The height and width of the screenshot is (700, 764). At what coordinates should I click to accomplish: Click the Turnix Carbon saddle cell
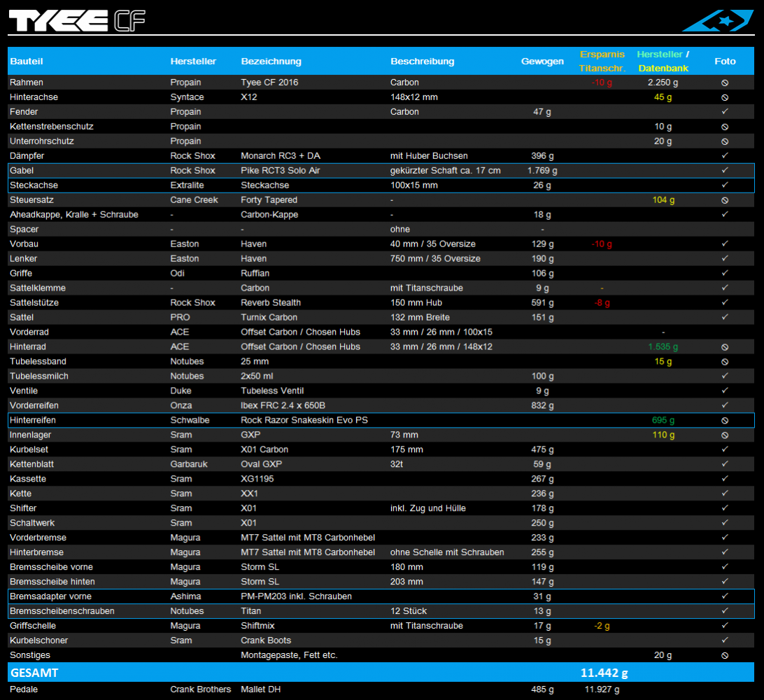[269, 317]
